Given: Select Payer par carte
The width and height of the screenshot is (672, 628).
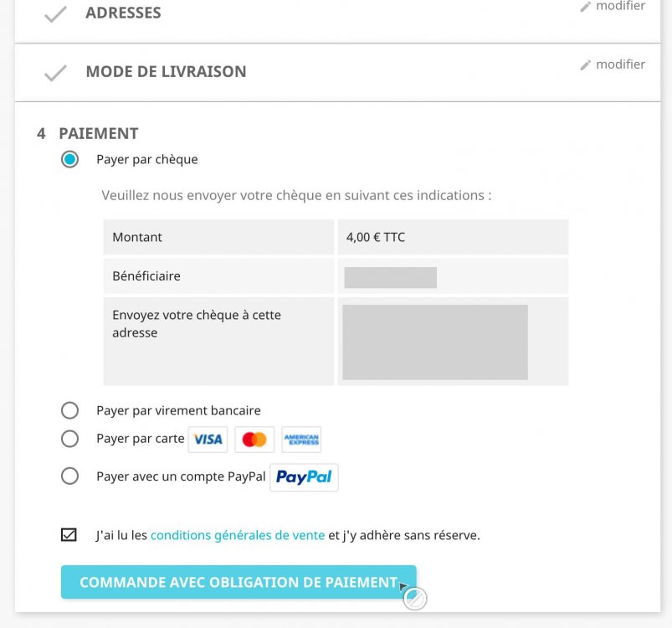Looking at the screenshot, I should coord(70,439).
